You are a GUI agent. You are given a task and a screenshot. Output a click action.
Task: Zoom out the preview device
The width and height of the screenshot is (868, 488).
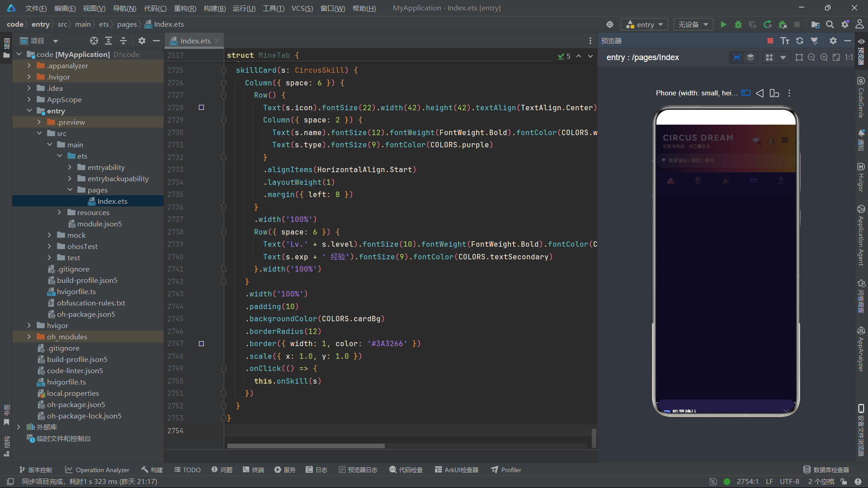click(811, 57)
